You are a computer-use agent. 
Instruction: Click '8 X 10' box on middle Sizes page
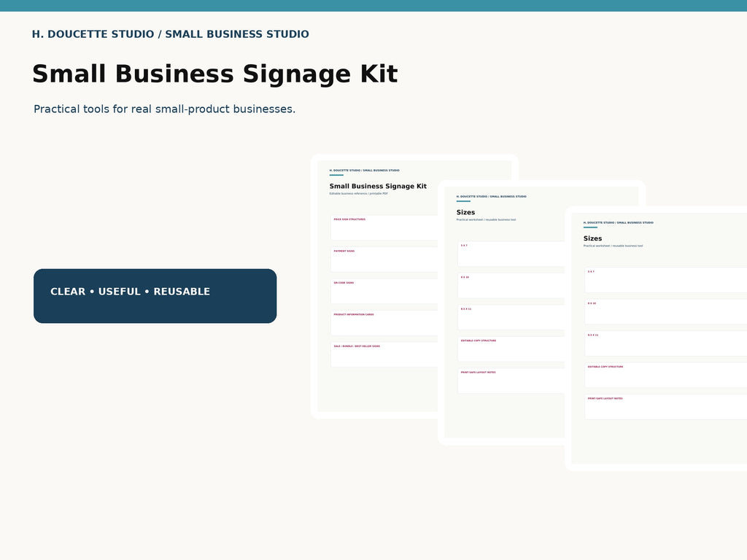coord(511,286)
